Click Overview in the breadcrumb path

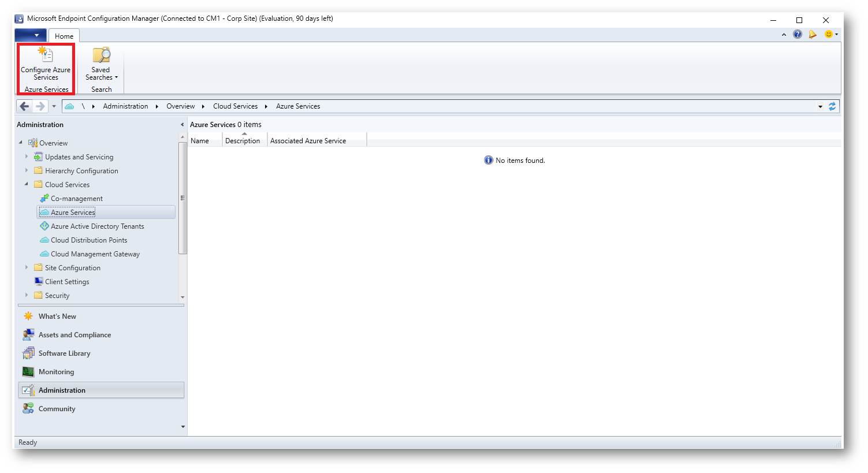[181, 106]
